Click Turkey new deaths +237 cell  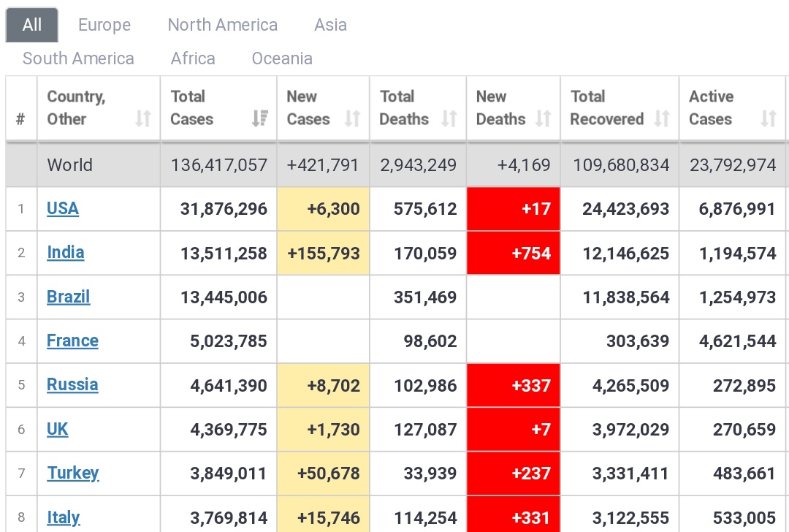514,474
